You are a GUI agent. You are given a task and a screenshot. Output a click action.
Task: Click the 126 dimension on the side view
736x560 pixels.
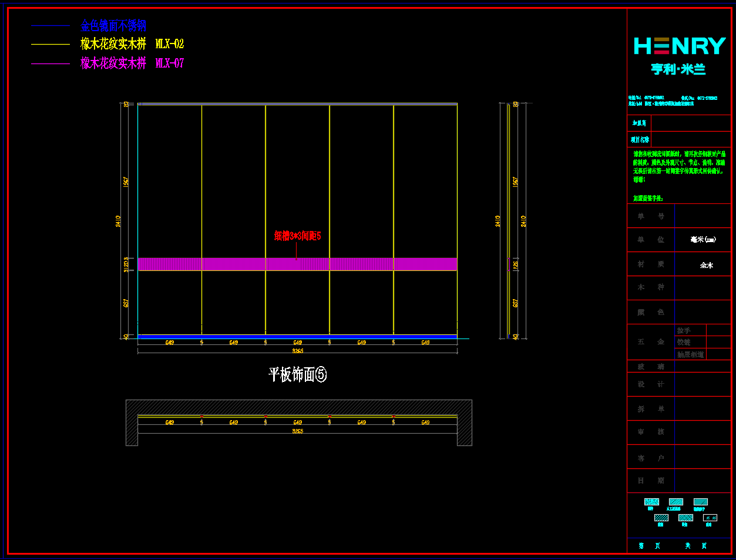pyautogui.click(x=516, y=264)
